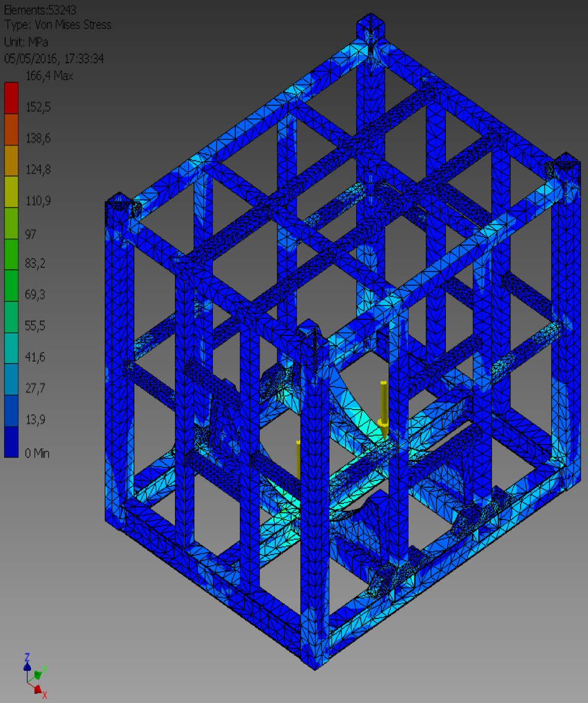This screenshot has width=588, height=703.
Task: Click the green Y axis arrow
Action: (38, 673)
